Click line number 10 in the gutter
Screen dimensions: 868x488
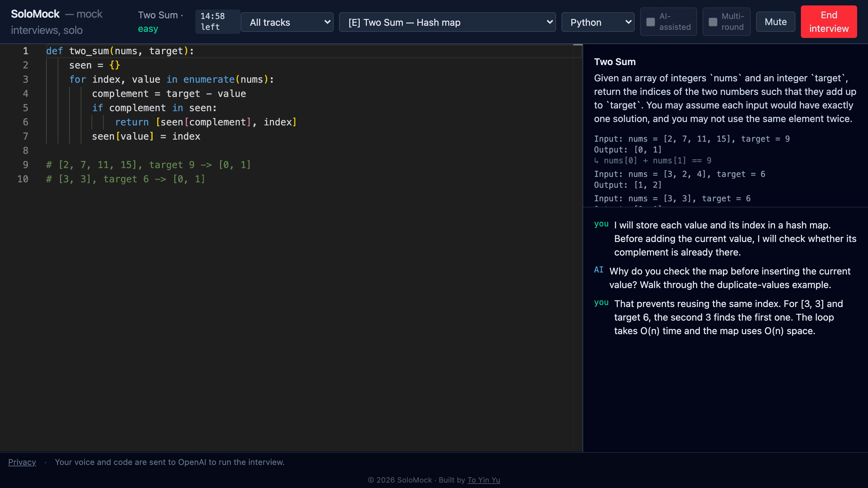coord(23,179)
